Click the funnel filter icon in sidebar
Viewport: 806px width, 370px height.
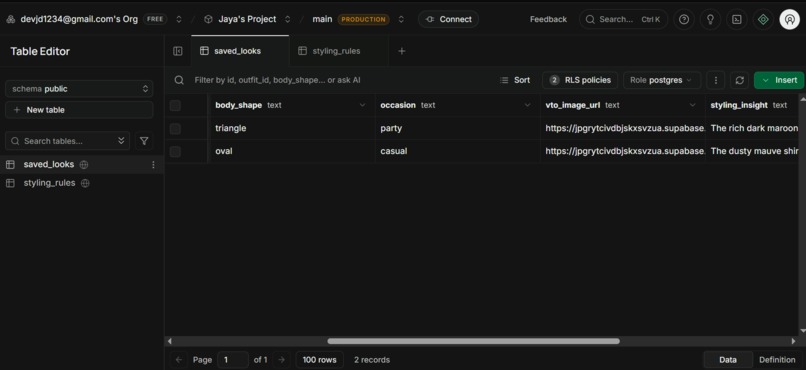(144, 141)
